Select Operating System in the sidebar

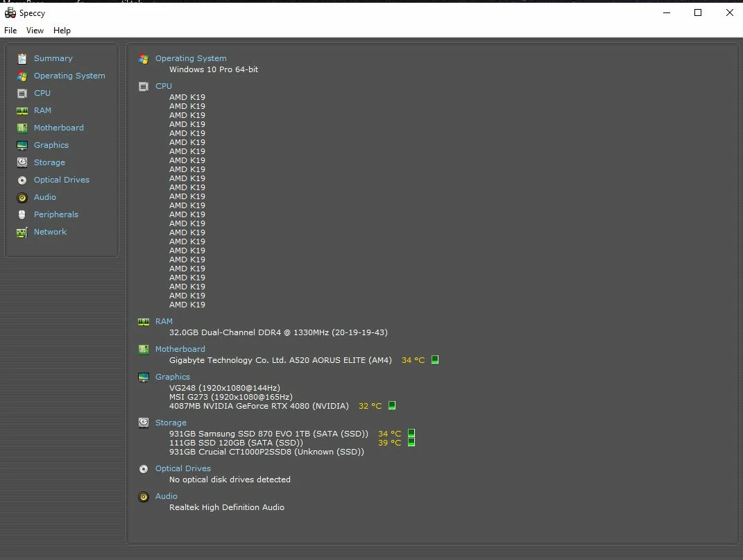(x=69, y=76)
